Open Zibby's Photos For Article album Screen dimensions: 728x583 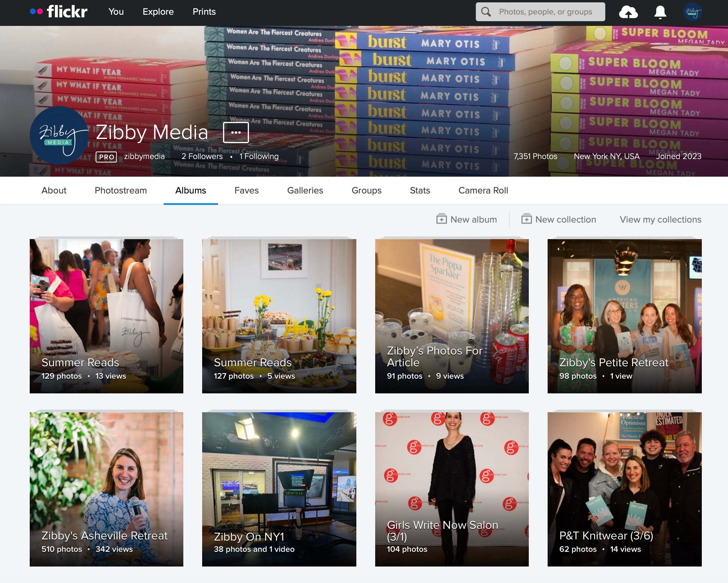tap(452, 316)
